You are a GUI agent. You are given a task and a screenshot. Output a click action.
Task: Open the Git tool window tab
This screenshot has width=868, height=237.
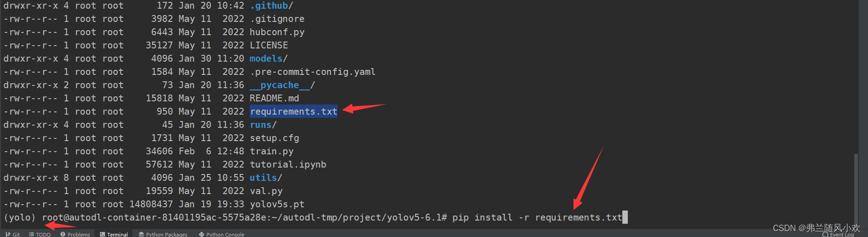(x=12, y=234)
